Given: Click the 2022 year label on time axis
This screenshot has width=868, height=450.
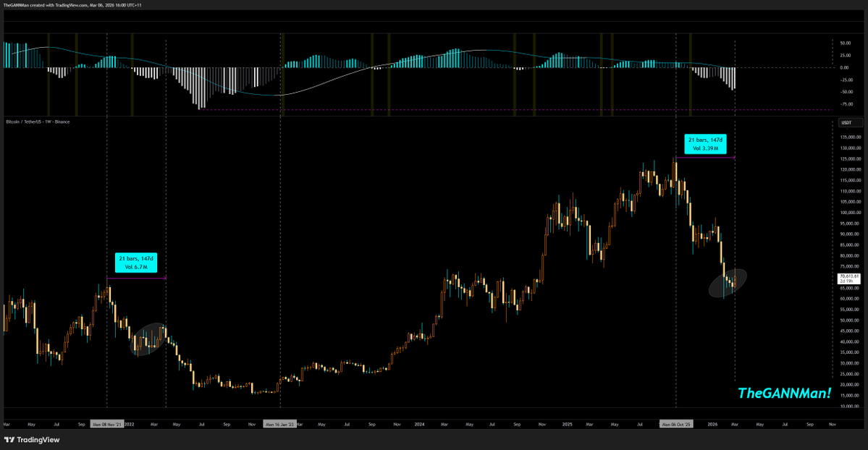Looking at the screenshot, I should tap(130, 425).
